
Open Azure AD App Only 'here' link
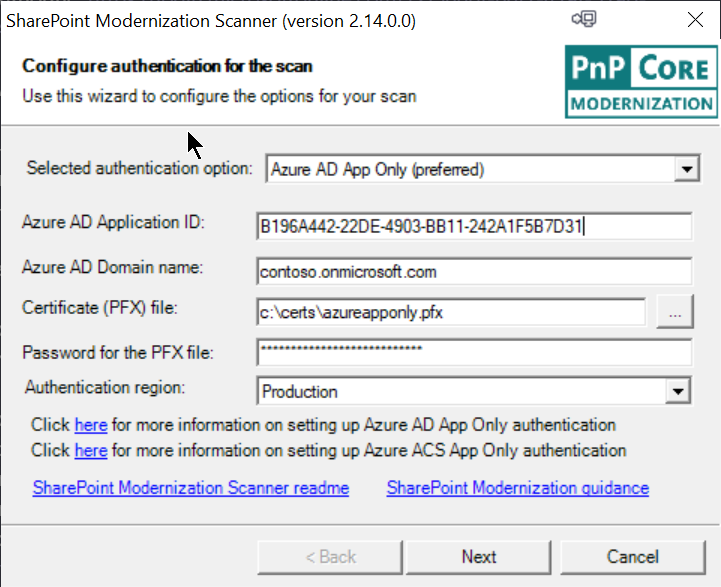[91, 425]
